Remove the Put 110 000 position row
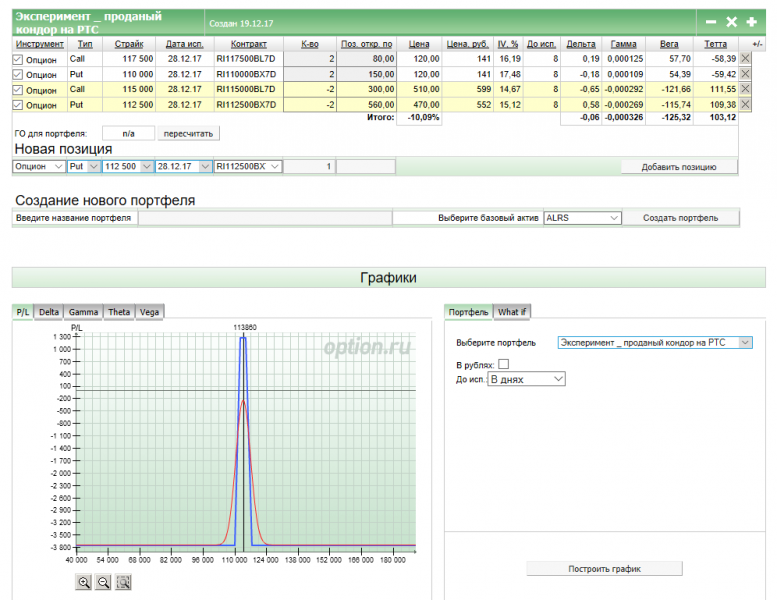This screenshot has height=600, width=777. [x=745, y=74]
